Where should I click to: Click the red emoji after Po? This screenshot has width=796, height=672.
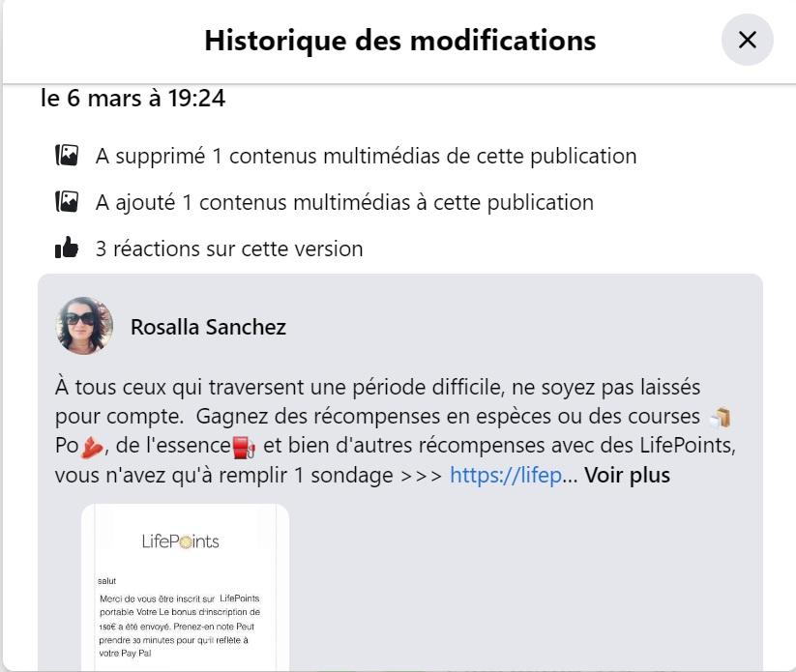tap(92, 447)
